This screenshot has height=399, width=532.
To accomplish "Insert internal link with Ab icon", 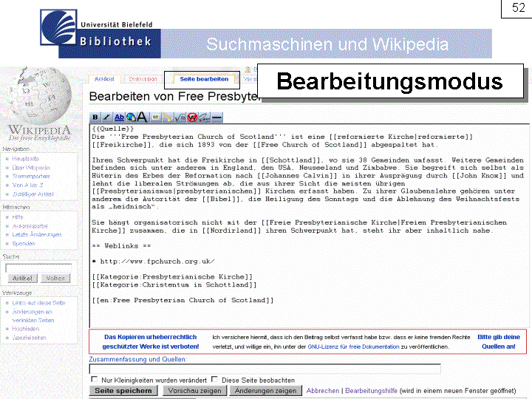I will pyautogui.click(x=119, y=117).
